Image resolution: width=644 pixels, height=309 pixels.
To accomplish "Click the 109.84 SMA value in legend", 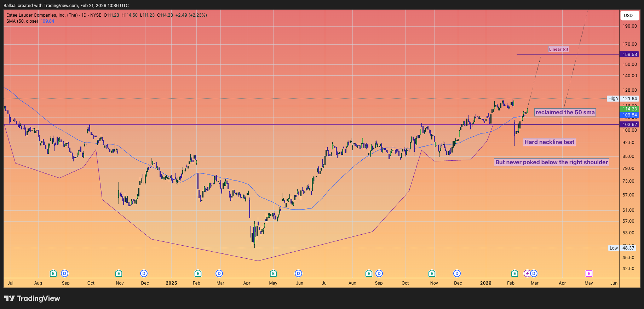I will (47, 21).
